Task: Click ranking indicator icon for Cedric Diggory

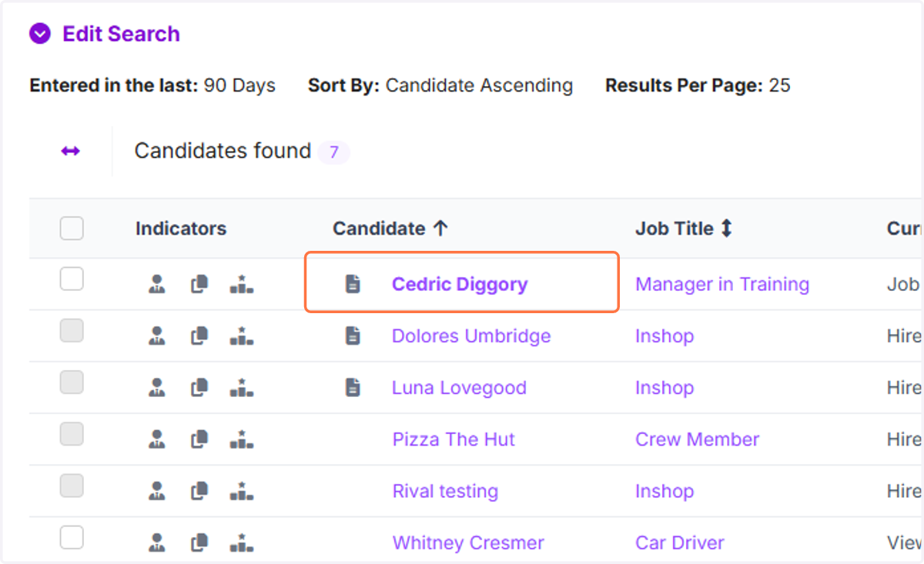Action: (242, 285)
